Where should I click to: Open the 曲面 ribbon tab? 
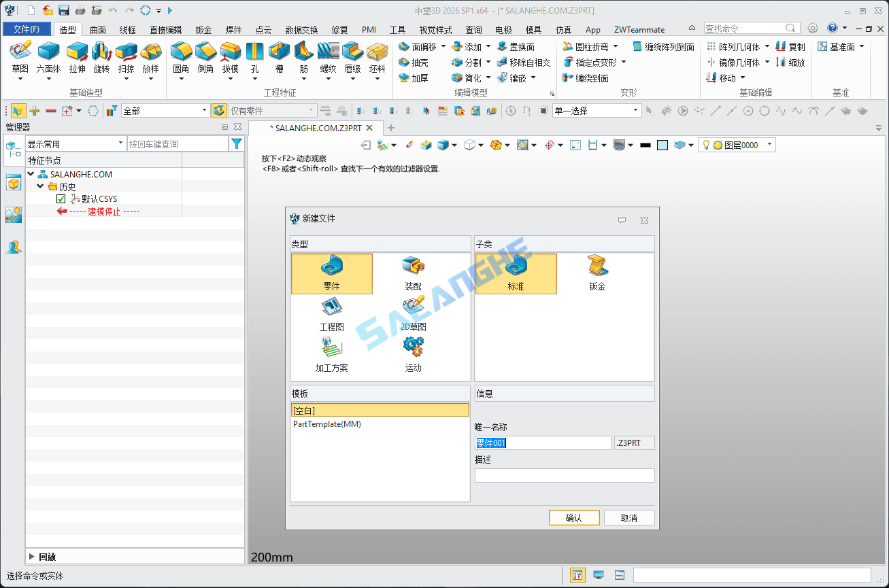tap(98, 30)
